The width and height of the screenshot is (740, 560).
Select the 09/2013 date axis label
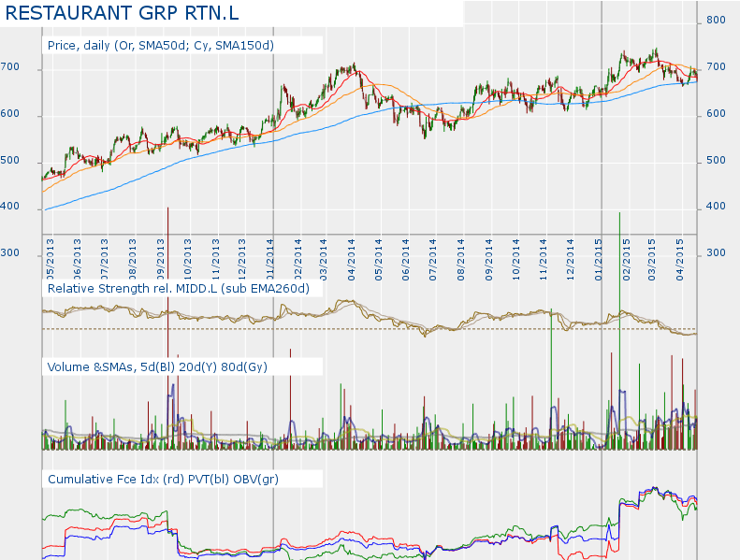(x=160, y=260)
